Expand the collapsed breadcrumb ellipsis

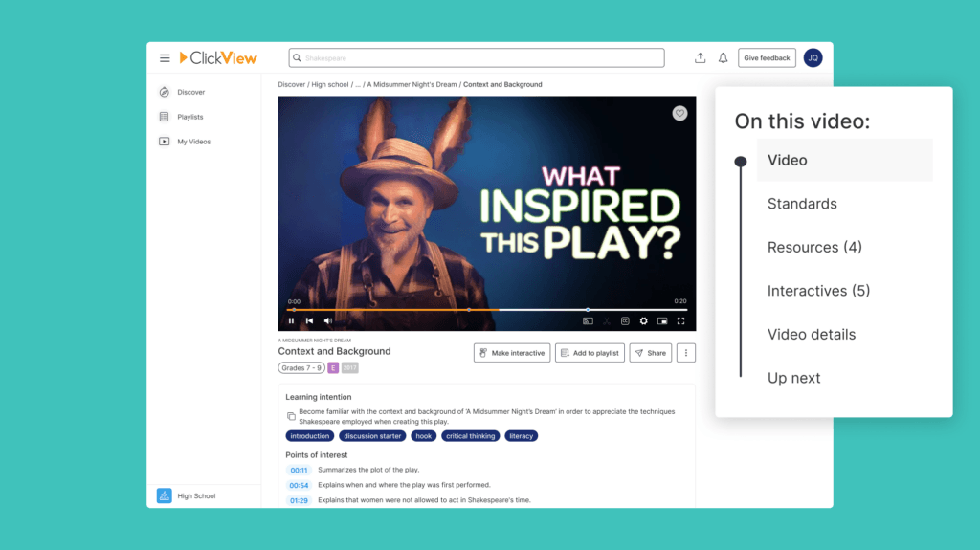click(358, 85)
